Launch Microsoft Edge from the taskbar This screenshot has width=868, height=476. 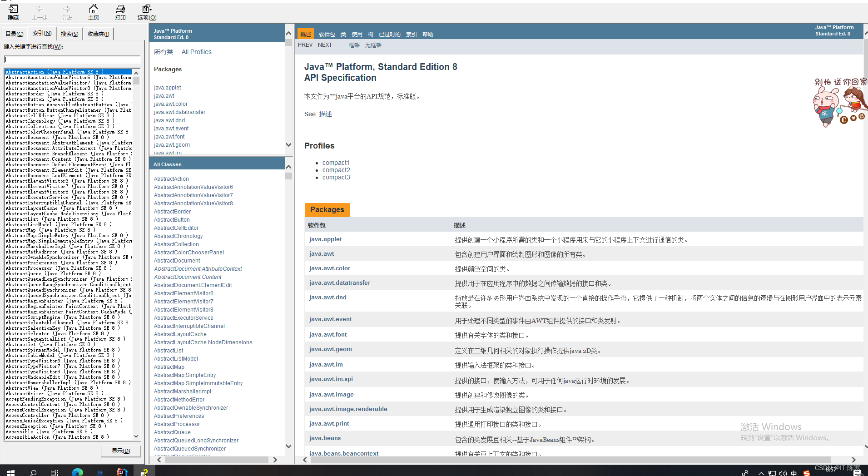click(78, 472)
